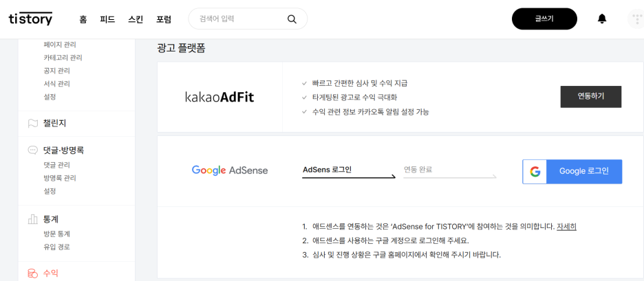Click the AdSens 로그인 step label
Viewport: 644px width, 281px height.
click(327, 170)
